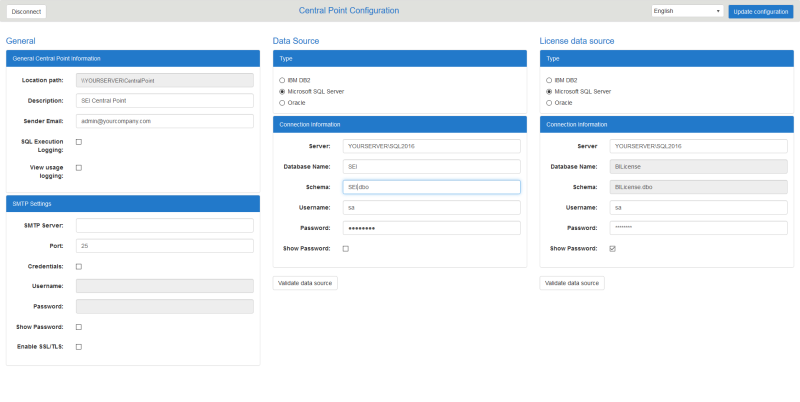The width and height of the screenshot is (800, 402).
Task: Click License Connection Information header
Action: click(x=667, y=124)
